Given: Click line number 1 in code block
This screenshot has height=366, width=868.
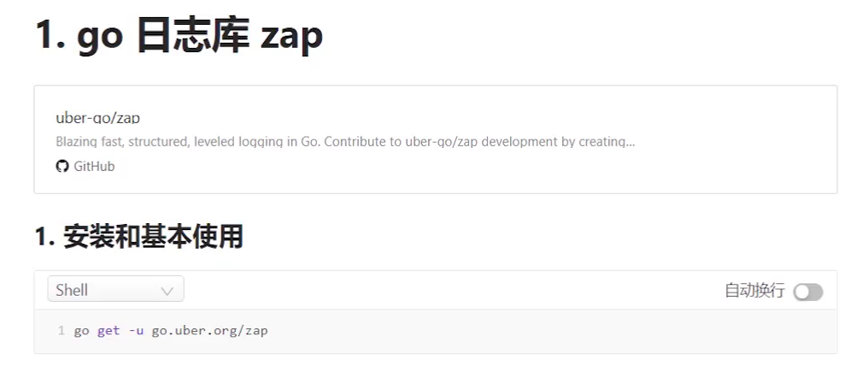Looking at the screenshot, I should coord(62,330).
